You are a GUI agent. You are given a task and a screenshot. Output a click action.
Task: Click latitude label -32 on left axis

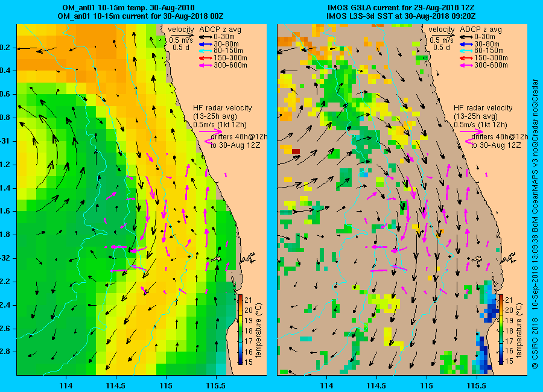coord(4,258)
